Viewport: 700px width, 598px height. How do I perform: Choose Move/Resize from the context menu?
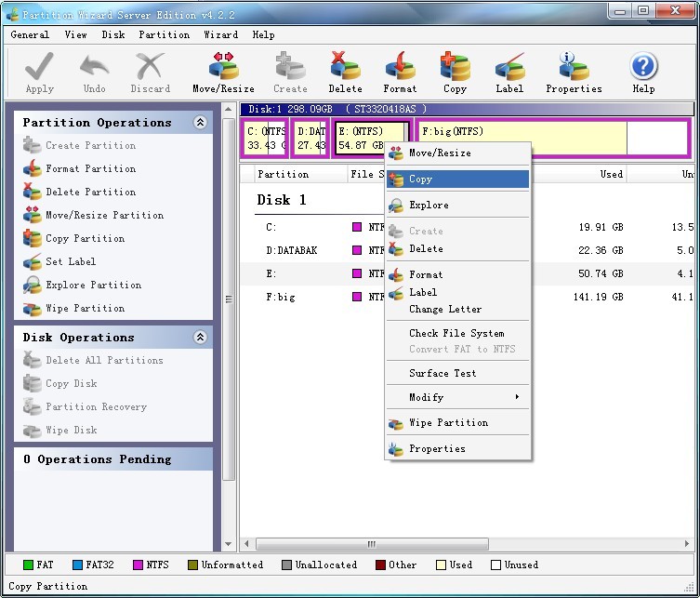457,153
